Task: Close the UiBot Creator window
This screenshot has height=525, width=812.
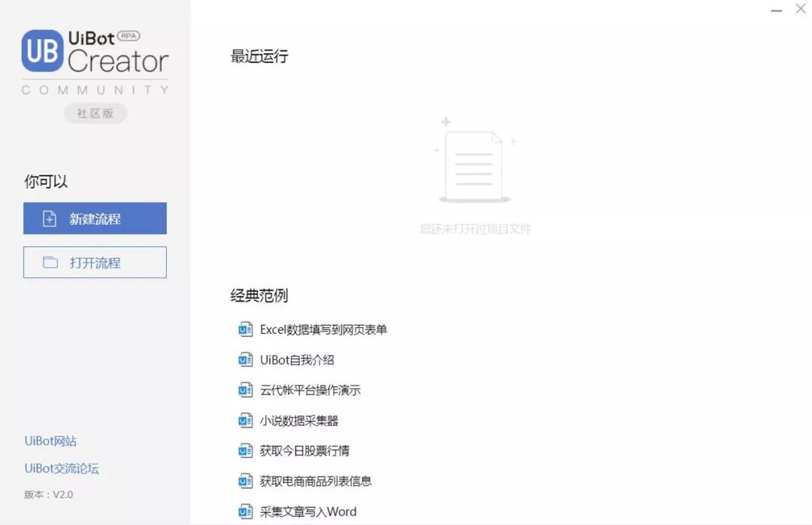Action: tap(801, 8)
